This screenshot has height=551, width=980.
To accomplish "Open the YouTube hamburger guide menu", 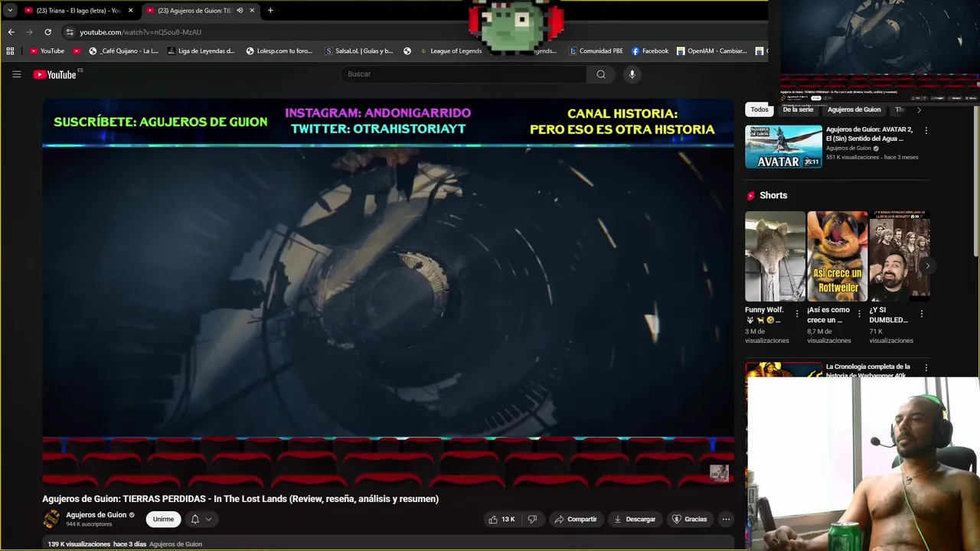I will [x=16, y=74].
